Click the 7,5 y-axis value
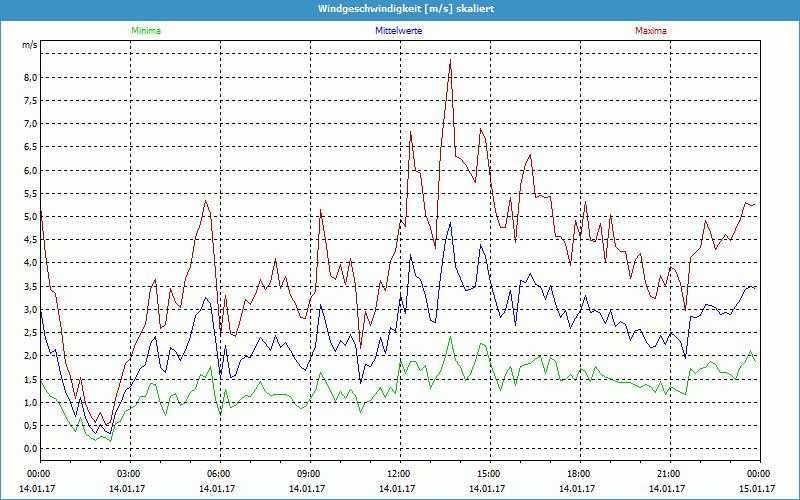This screenshot has width=800, height=500. [x=31, y=101]
